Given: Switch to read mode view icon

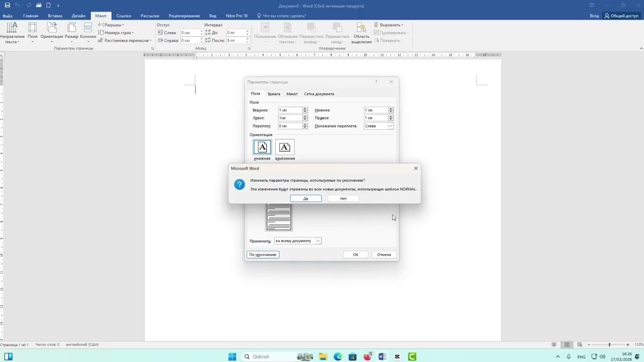Looking at the screenshot, I should point(554,344).
